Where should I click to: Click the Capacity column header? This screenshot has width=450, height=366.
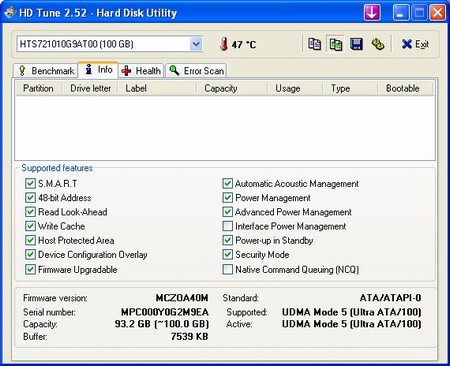click(232, 88)
